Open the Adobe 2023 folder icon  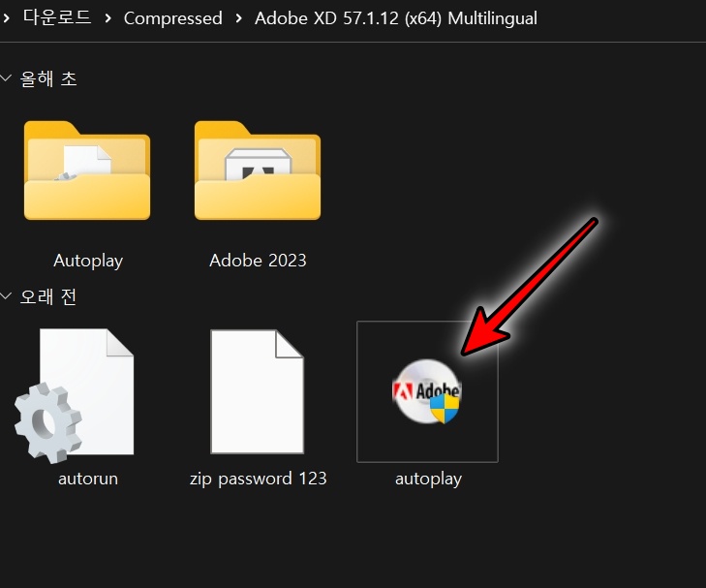(258, 170)
